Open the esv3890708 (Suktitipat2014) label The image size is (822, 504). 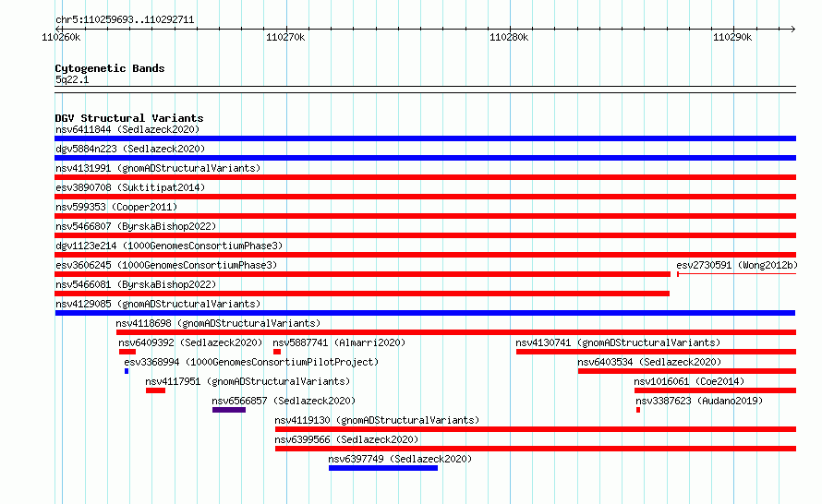click(x=130, y=187)
